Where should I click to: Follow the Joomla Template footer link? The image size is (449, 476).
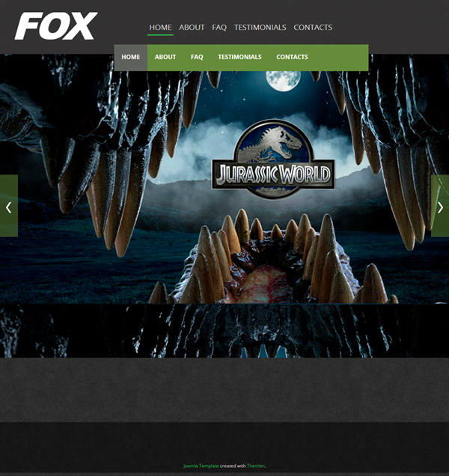[201, 466]
